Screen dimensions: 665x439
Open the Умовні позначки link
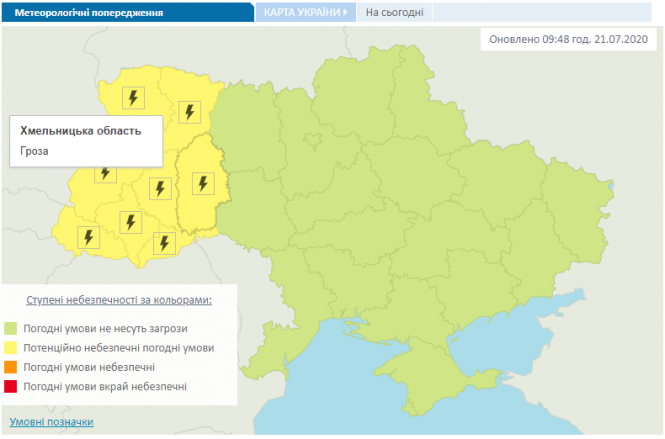pos(51,422)
